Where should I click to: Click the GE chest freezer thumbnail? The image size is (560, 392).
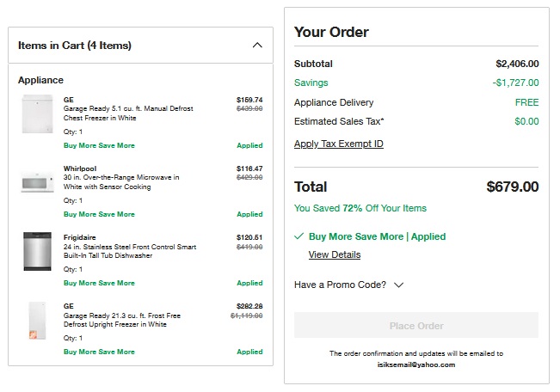(x=38, y=114)
